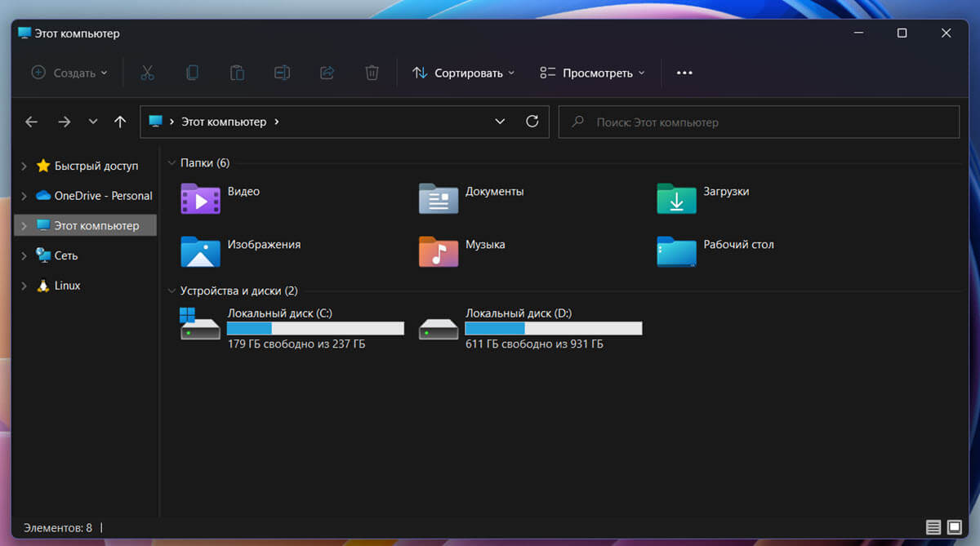980x546 pixels.
Task: Select the Документы folder icon
Action: [x=439, y=198]
